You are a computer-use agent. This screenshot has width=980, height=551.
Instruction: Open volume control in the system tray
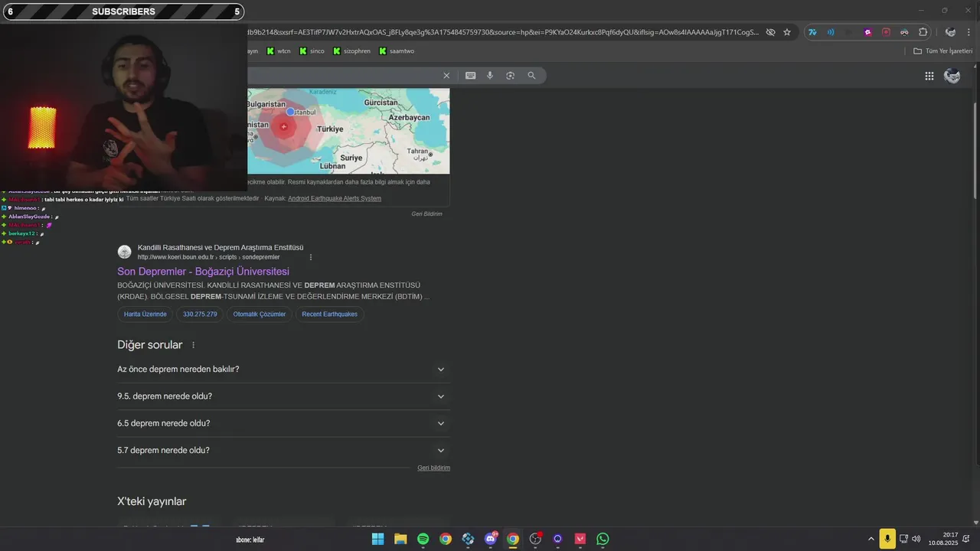point(916,540)
